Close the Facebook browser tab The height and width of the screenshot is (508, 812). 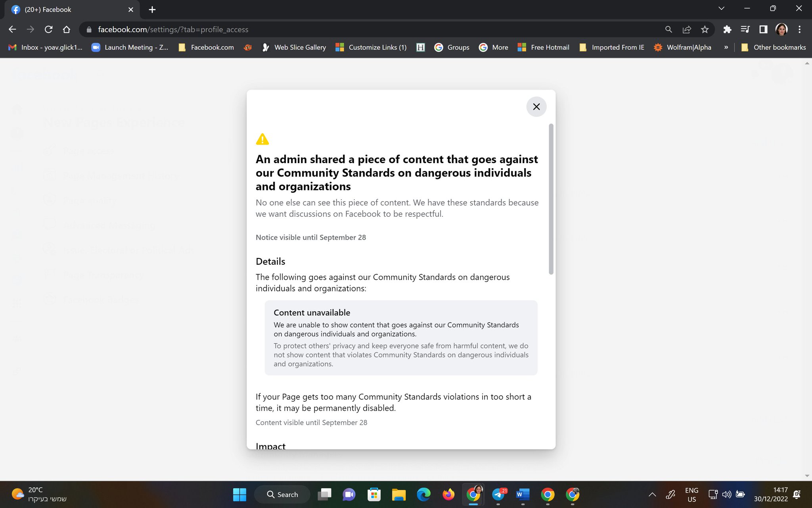[x=131, y=10]
